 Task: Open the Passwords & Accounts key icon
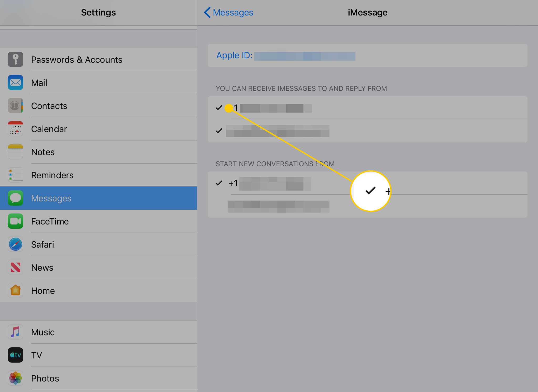(15, 59)
